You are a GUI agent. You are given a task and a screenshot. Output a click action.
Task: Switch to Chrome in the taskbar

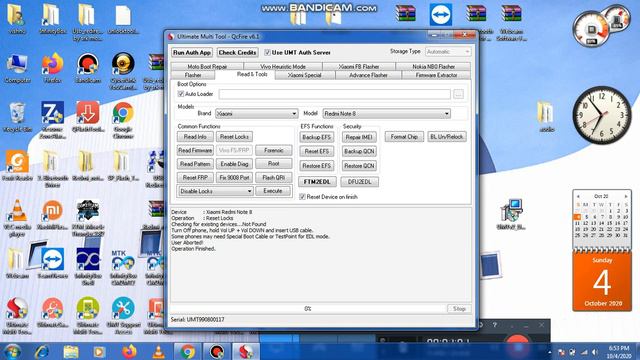point(188,351)
